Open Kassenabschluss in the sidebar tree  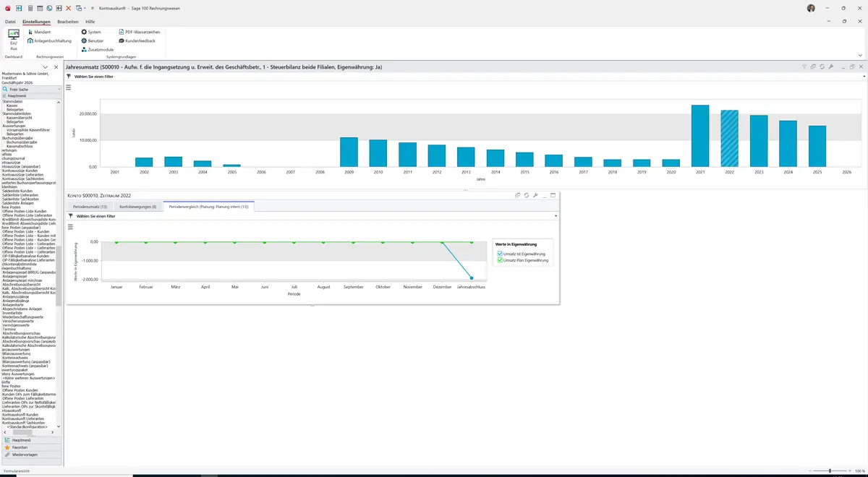coord(19,146)
